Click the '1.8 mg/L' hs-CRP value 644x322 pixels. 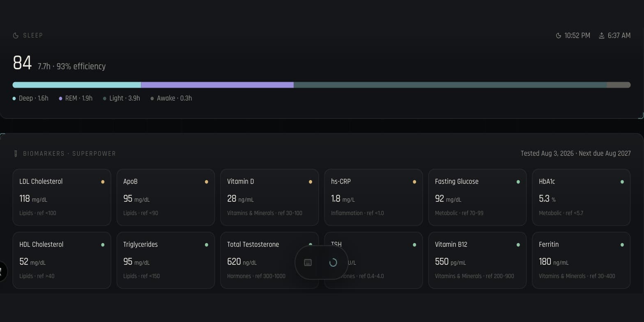coord(343,199)
